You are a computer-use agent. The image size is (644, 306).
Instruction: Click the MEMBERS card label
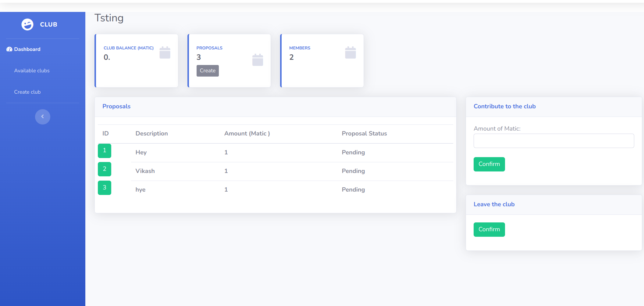click(300, 48)
